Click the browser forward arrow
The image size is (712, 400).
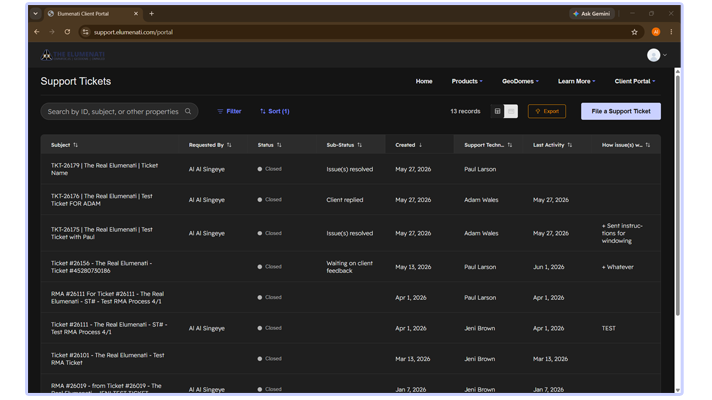(x=52, y=32)
